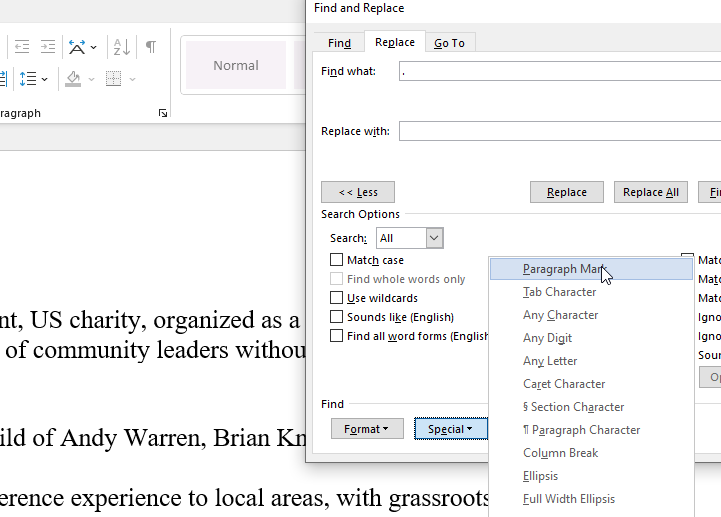Viewport: 721px width, 517px height.
Task: Tick the Use wildcards checkbox
Action: 337,298
